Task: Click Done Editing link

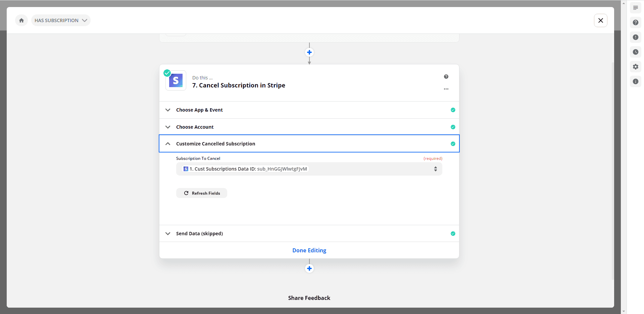Action: [309, 250]
